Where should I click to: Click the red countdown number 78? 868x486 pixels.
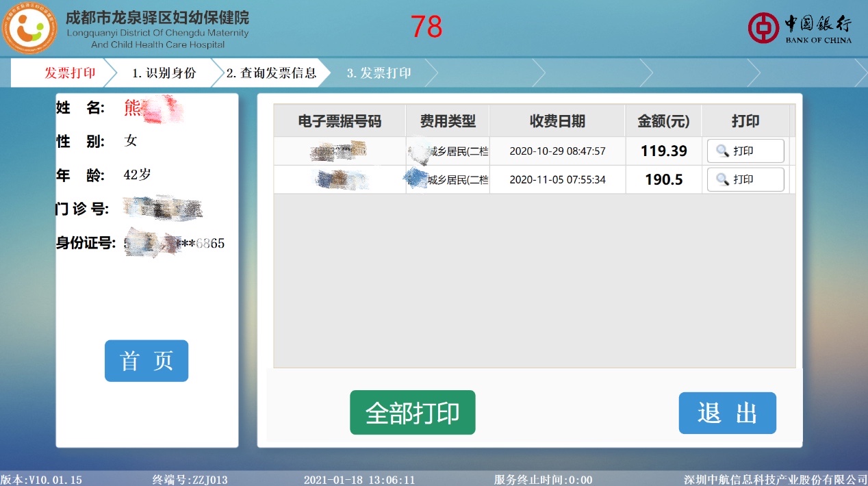[x=426, y=27]
